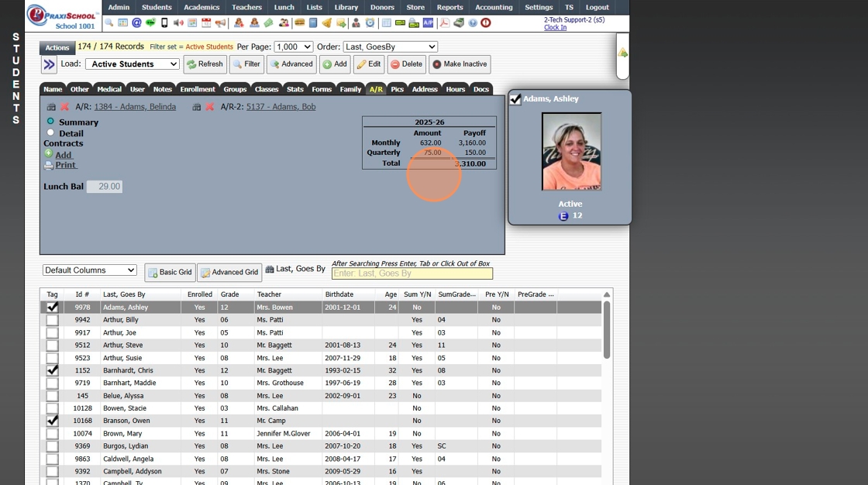The height and width of the screenshot is (485, 868).
Task: Switch to the Medical tab
Action: pyautogui.click(x=109, y=89)
